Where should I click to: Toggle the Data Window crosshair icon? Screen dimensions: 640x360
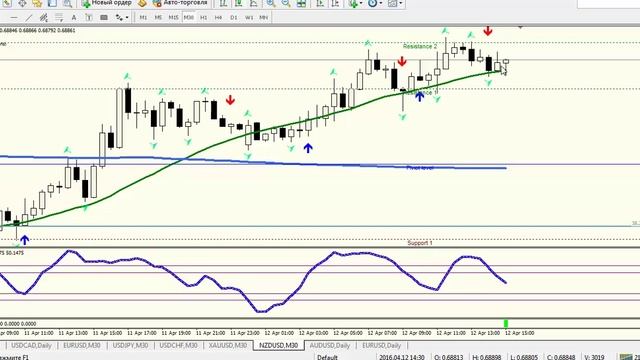[x=22, y=3]
